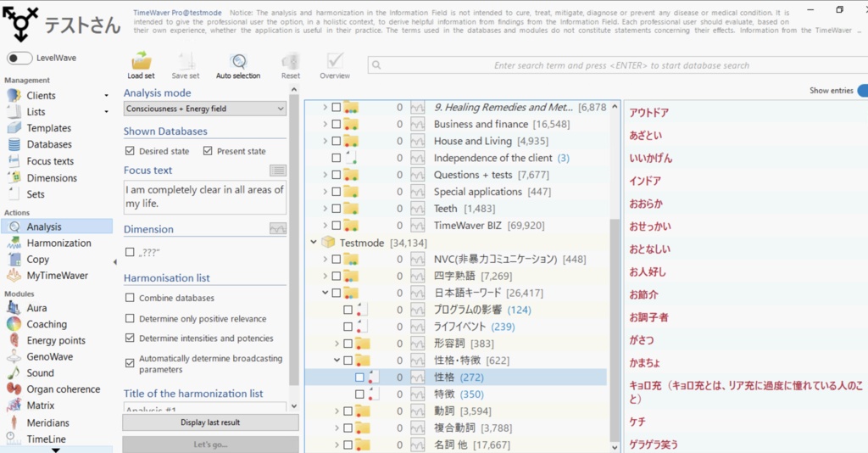Toggle the LevelWave switch
Viewport: 868px width, 453px height.
(19, 58)
